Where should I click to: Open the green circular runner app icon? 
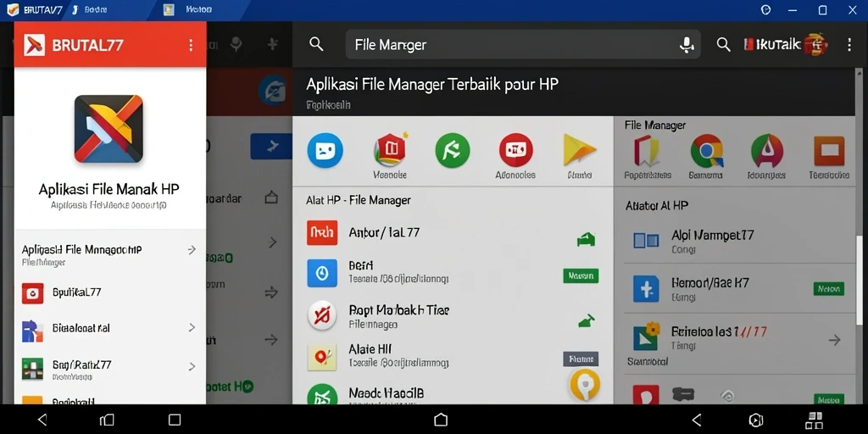pyautogui.click(x=453, y=150)
